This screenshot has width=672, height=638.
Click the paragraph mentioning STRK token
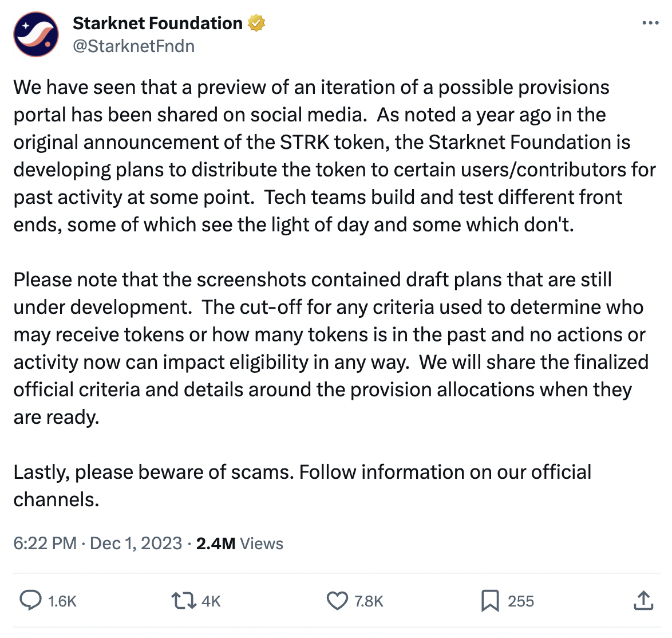[x=334, y=156]
